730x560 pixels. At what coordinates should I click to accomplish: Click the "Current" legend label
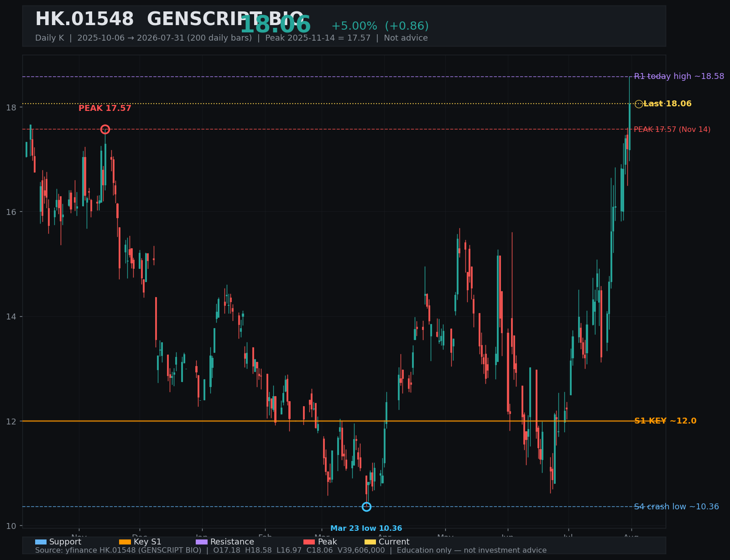[x=394, y=542]
